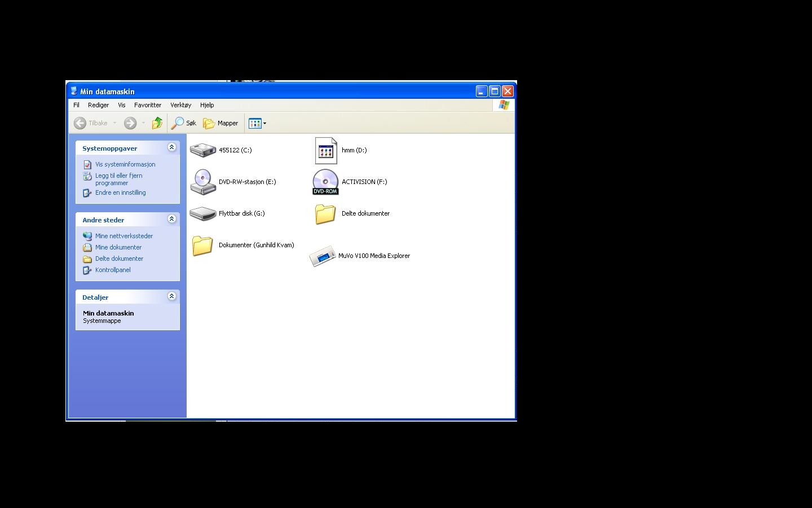Viewport: 812px width, 508px height.
Task: Click the Dokumenter (Gunhild Kvam) label
Action: (257, 245)
